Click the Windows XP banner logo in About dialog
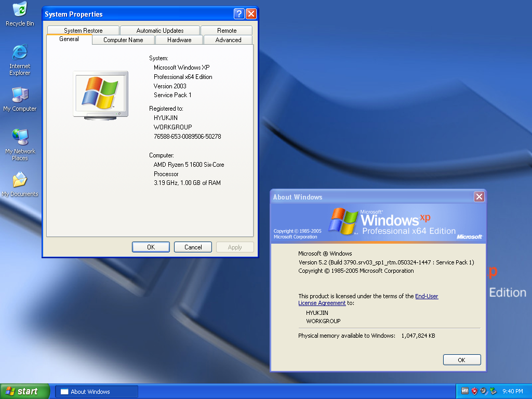 click(392, 222)
